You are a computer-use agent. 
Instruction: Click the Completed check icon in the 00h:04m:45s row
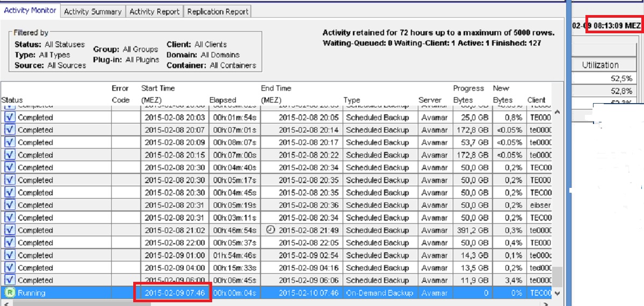(x=10, y=193)
